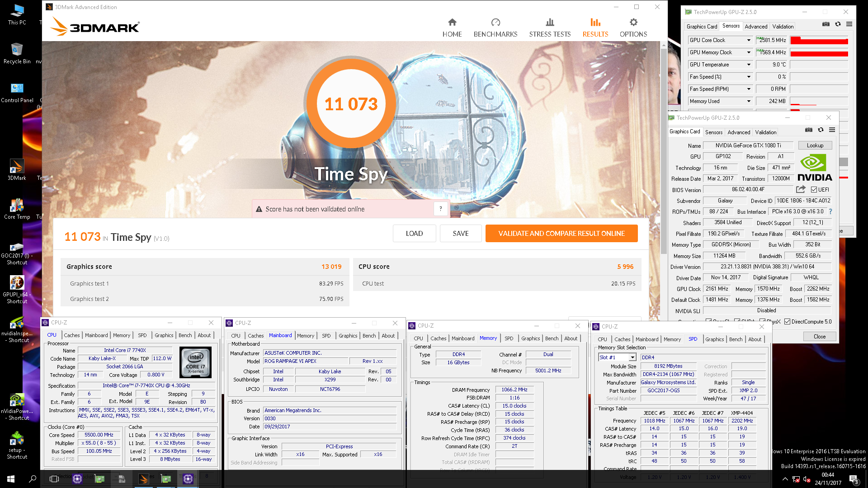The height and width of the screenshot is (488, 868).
Task: Open STRESS TESTS section in 3DMark
Action: 550,28
